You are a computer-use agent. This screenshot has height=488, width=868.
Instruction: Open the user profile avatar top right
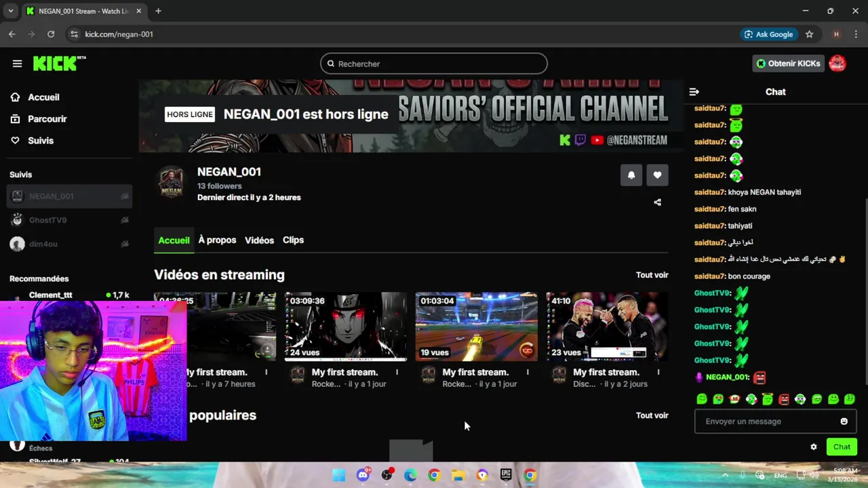[837, 64]
